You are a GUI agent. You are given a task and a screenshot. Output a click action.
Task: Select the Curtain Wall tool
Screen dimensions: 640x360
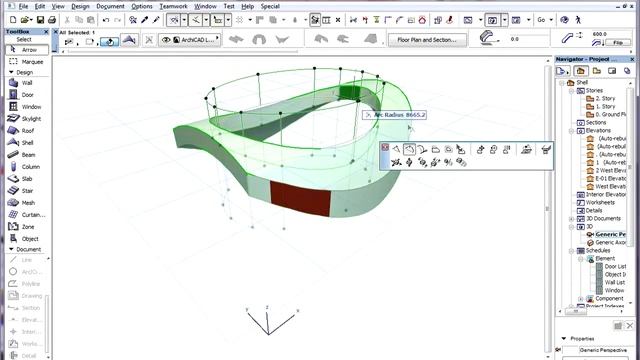point(27,215)
